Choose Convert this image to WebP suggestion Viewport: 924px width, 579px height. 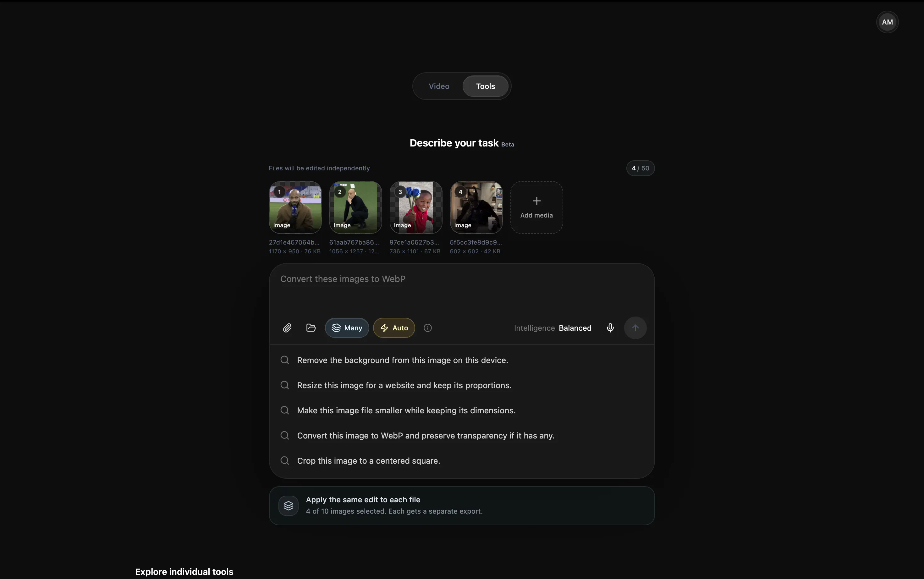462,435
